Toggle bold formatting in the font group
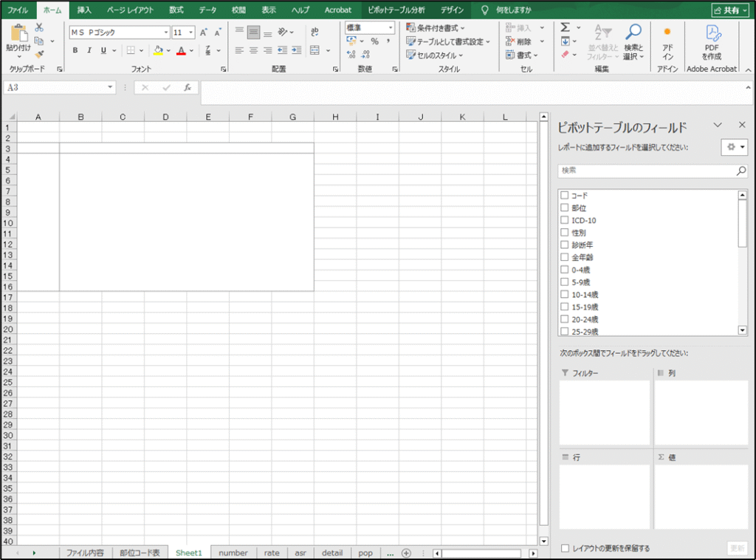 coord(75,51)
